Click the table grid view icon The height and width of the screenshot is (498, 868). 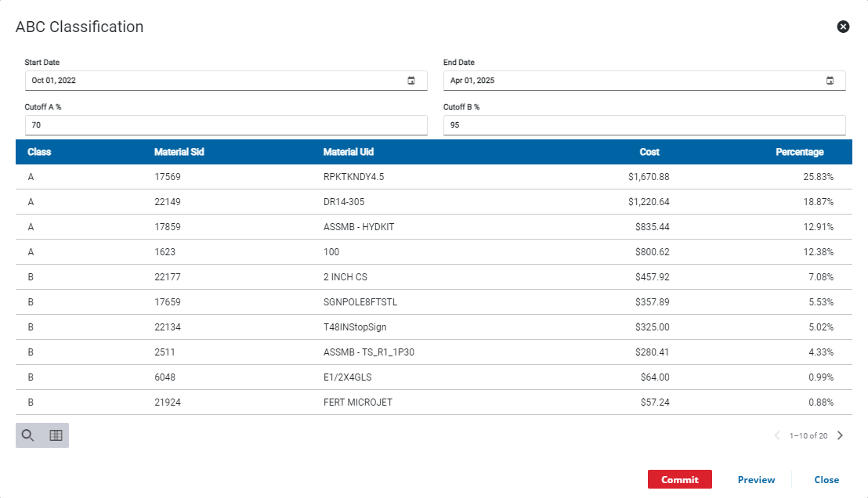55,435
